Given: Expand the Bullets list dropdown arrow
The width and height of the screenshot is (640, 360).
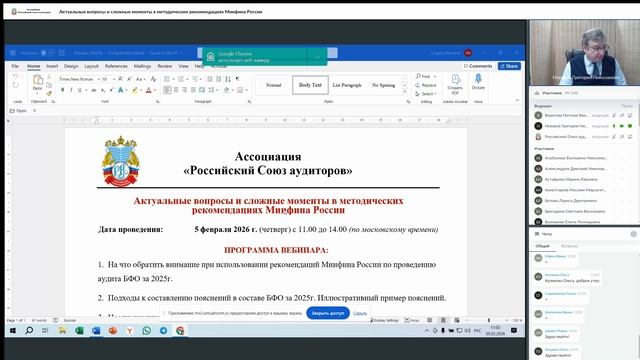Looking at the screenshot, I should tap(174, 79).
